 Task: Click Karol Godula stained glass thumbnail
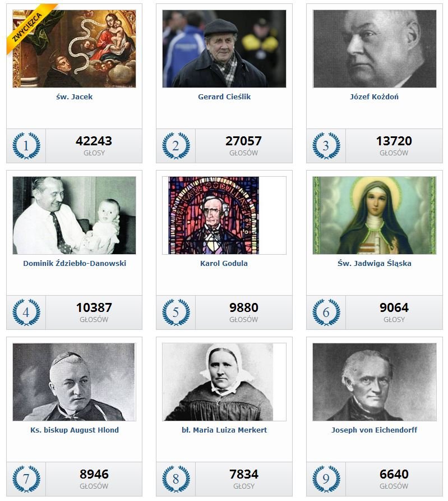pos(214,215)
